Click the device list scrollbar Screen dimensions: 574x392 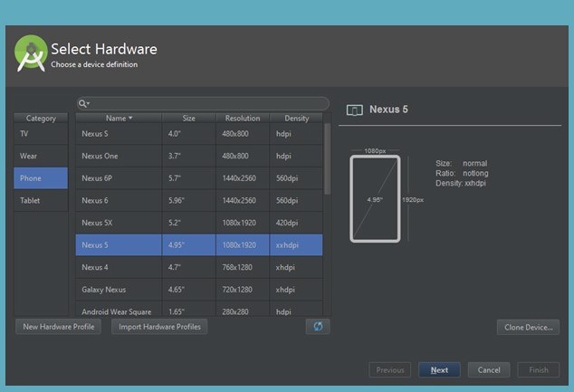(x=327, y=158)
